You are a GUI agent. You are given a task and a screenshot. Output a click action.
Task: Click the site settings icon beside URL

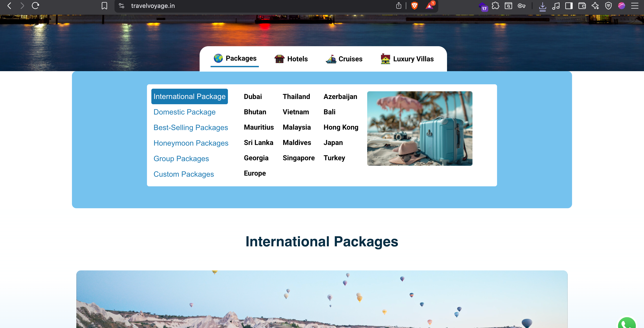[x=122, y=5]
